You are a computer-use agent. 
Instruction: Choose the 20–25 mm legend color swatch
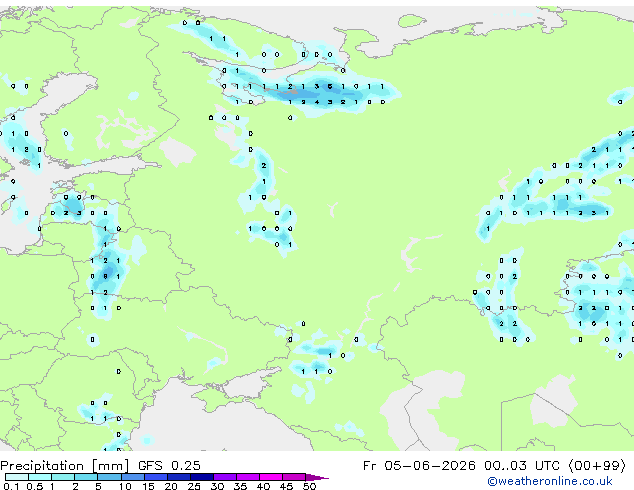click(179, 477)
